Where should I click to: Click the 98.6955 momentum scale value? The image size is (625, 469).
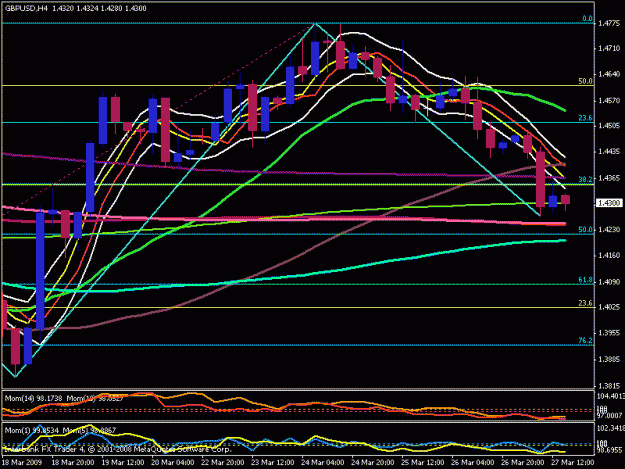pyautogui.click(x=610, y=449)
